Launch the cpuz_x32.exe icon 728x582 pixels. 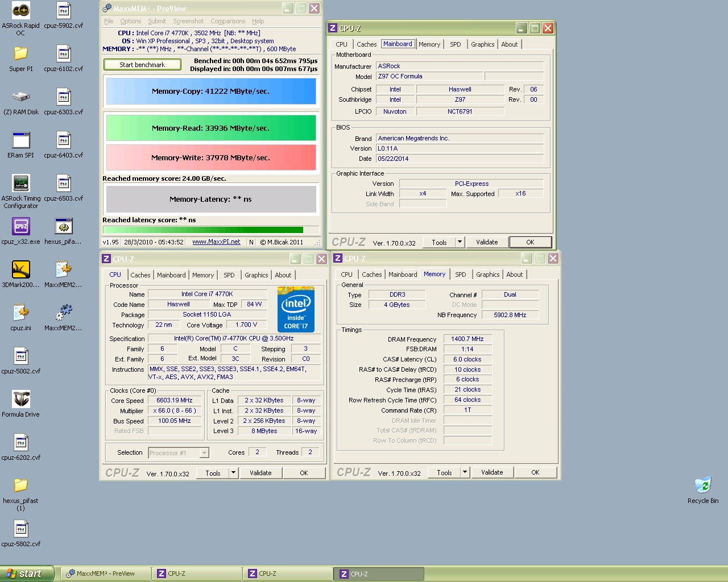click(21, 226)
